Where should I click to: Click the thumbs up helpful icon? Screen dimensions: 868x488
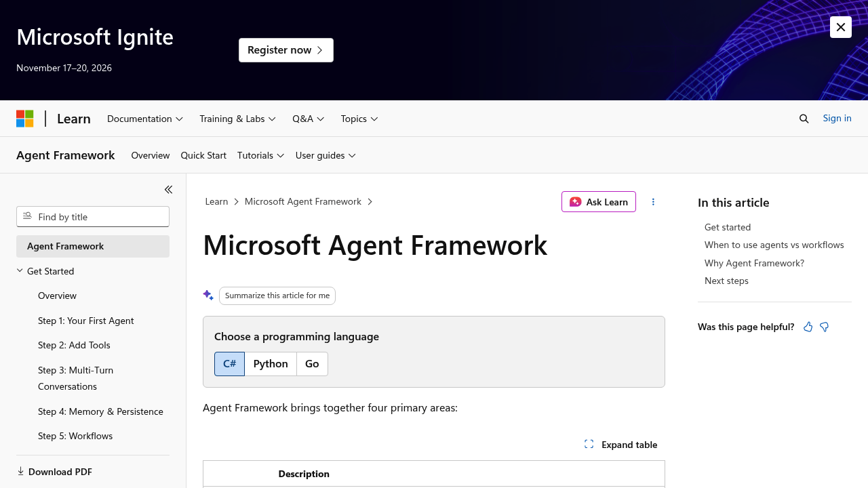click(808, 327)
